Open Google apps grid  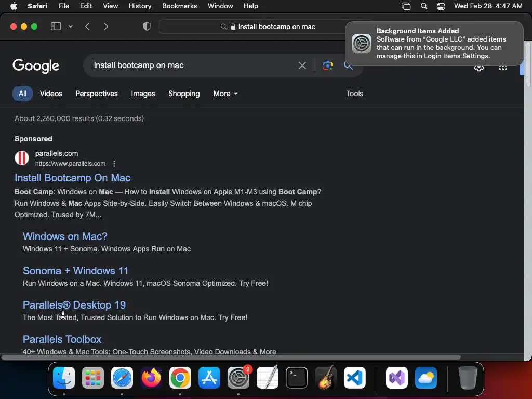503,68
